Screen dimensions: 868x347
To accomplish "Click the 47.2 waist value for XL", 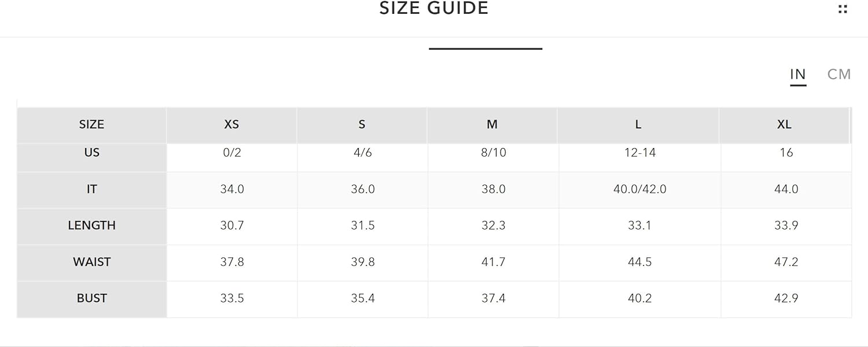I will coord(786,262).
